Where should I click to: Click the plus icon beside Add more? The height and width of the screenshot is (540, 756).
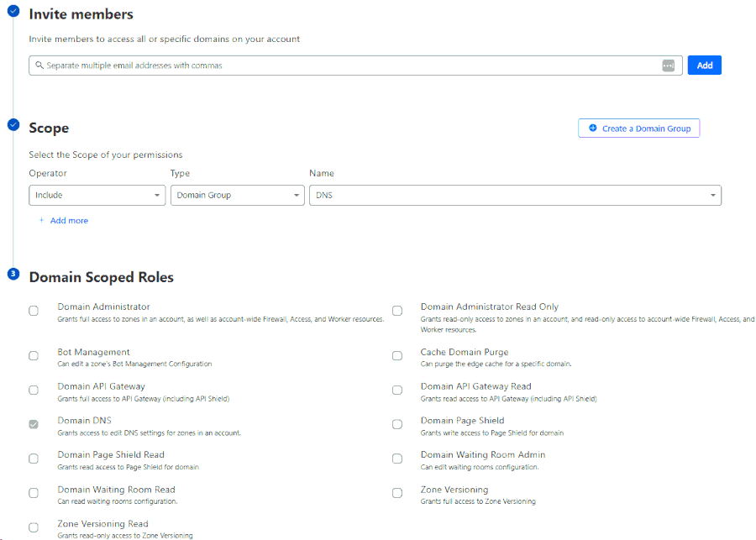coord(41,220)
